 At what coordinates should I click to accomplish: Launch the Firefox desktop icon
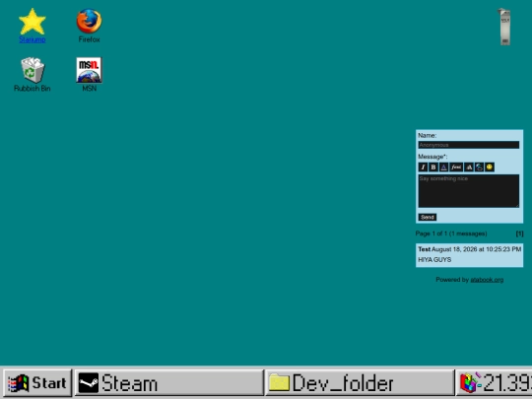click(89, 21)
